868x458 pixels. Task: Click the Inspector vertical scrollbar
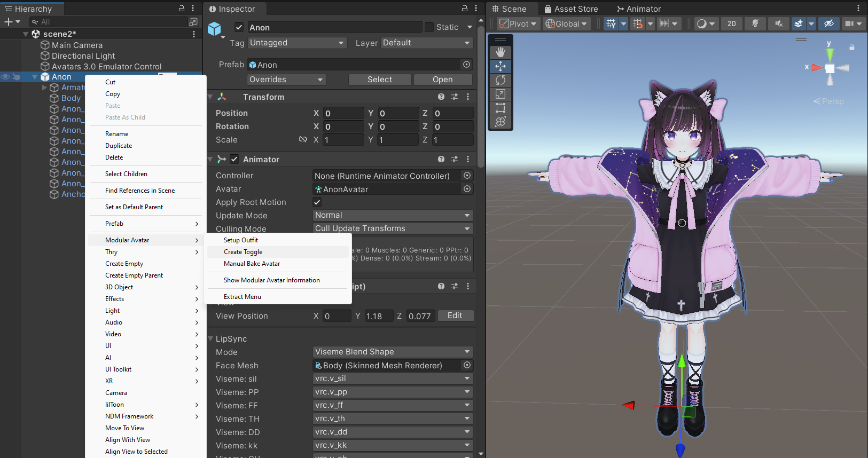pos(481,96)
